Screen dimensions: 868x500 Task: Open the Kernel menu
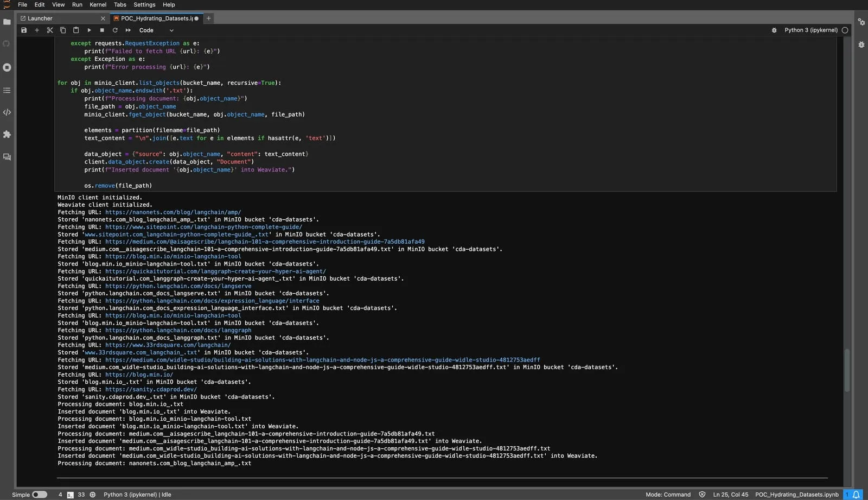[x=98, y=5]
